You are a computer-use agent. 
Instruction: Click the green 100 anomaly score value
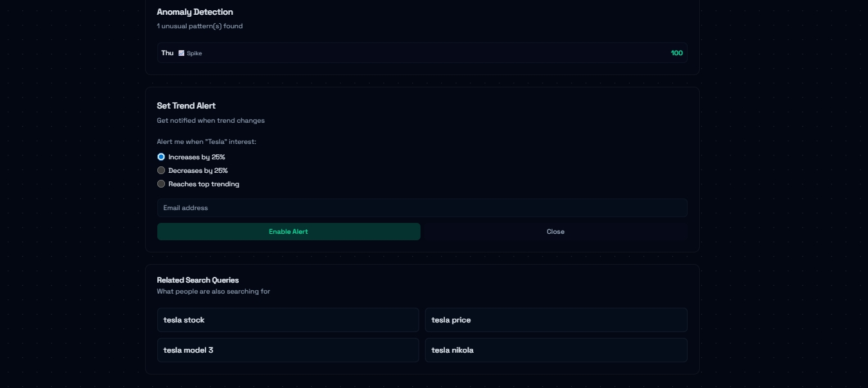pos(677,53)
